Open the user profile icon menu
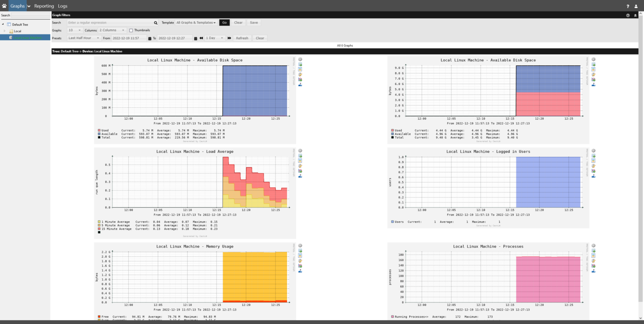Screen dimensions: 644x324 click(x=636, y=6)
